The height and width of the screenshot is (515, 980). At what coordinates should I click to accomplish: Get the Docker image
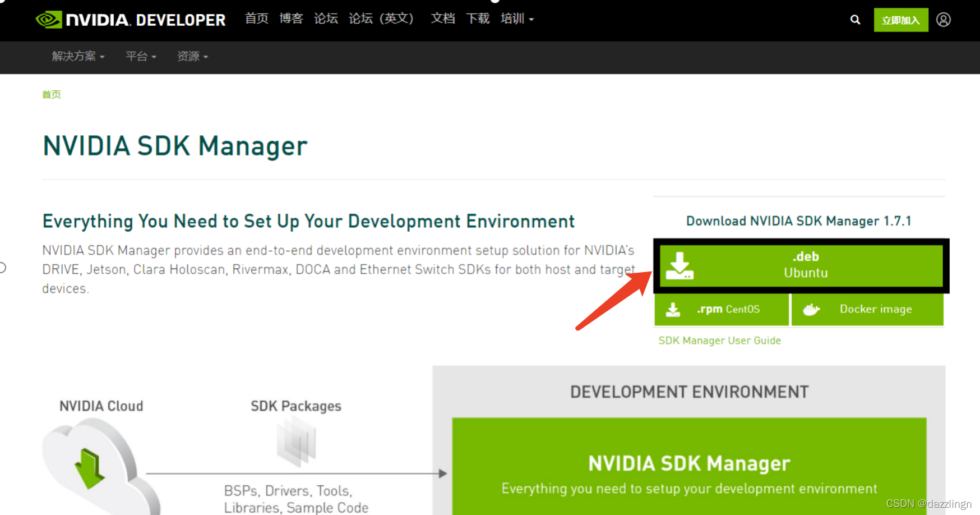pos(867,310)
